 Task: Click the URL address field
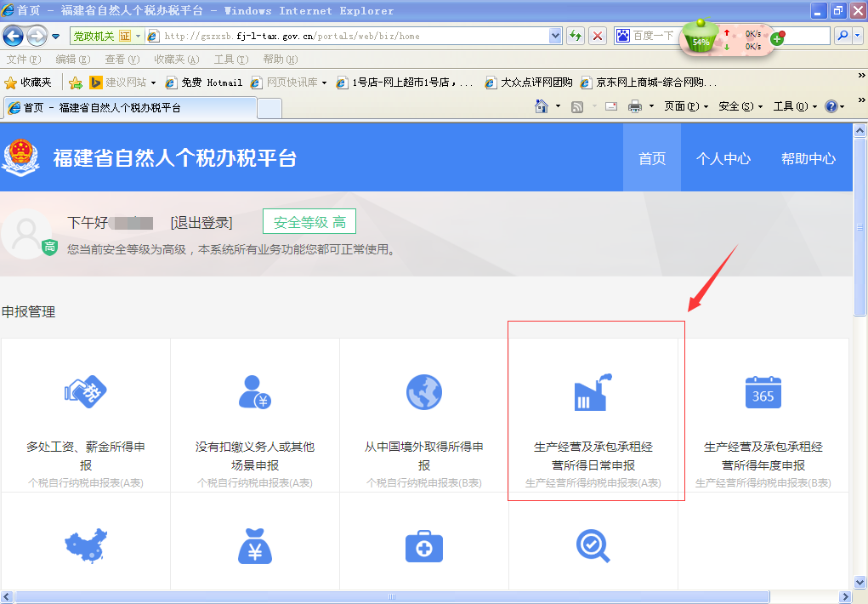(355, 36)
